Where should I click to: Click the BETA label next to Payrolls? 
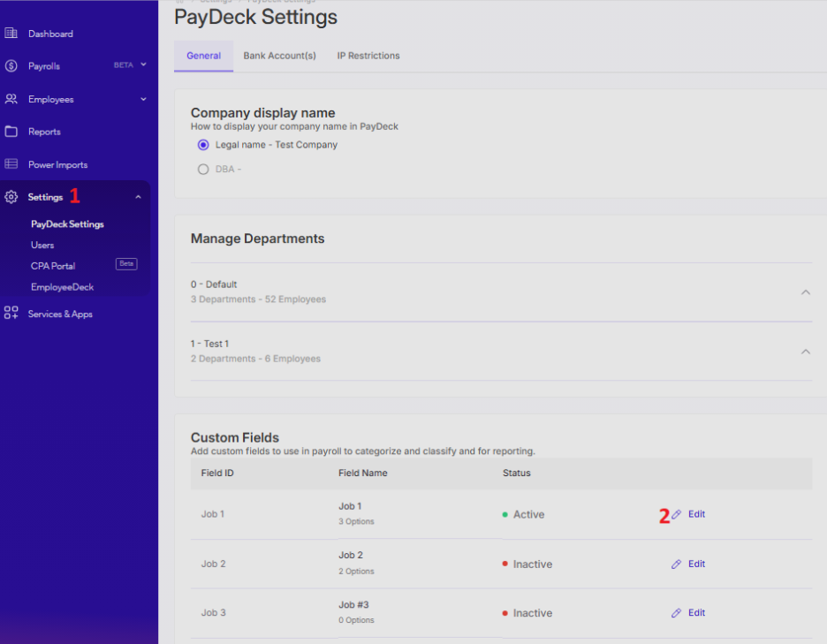[124, 64]
